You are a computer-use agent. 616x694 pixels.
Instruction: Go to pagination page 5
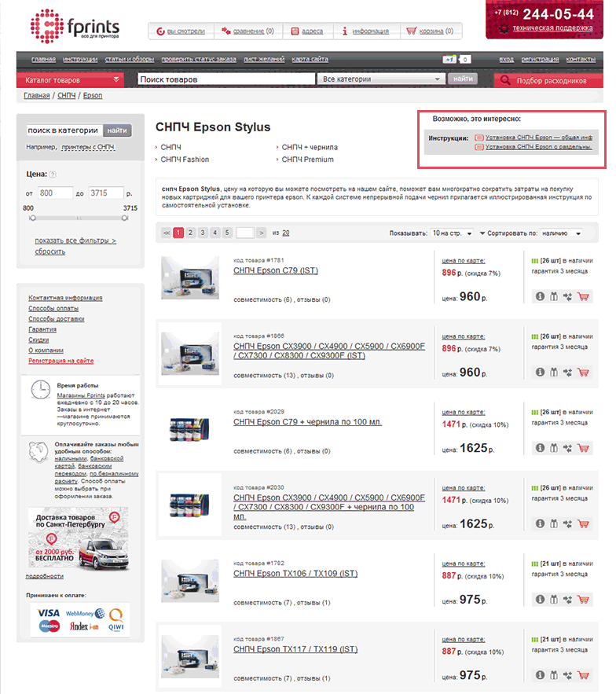[x=227, y=233]
